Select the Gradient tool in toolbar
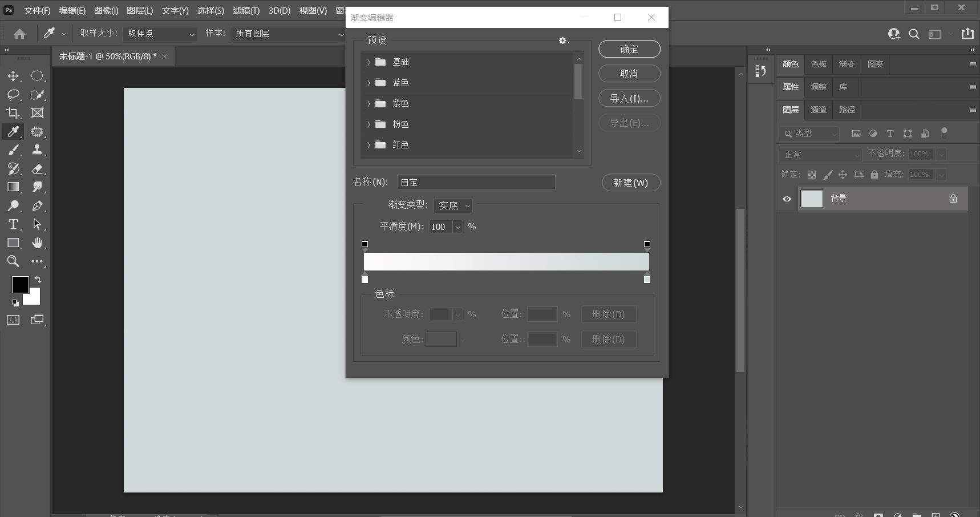Screen dimensions: 980x517 pos(13,187)
